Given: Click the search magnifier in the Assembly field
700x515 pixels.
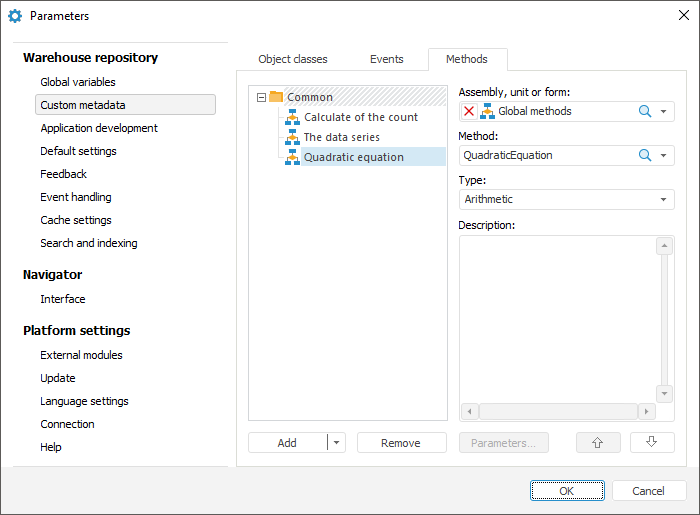Looking at the screenshot, I should coord(645,111).
